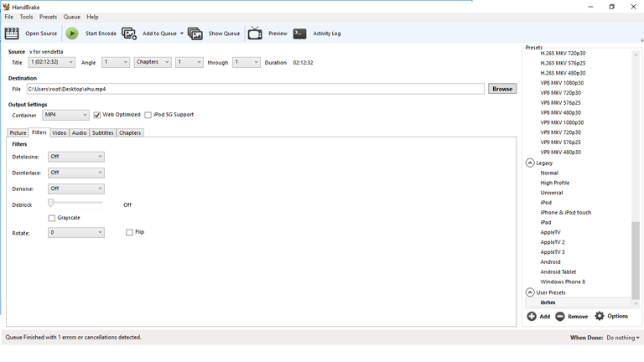This screenshot has height=362, width=644.
Task: Select the VP8 MKV 1080p30 preset
Action: [x=562, y=82]
